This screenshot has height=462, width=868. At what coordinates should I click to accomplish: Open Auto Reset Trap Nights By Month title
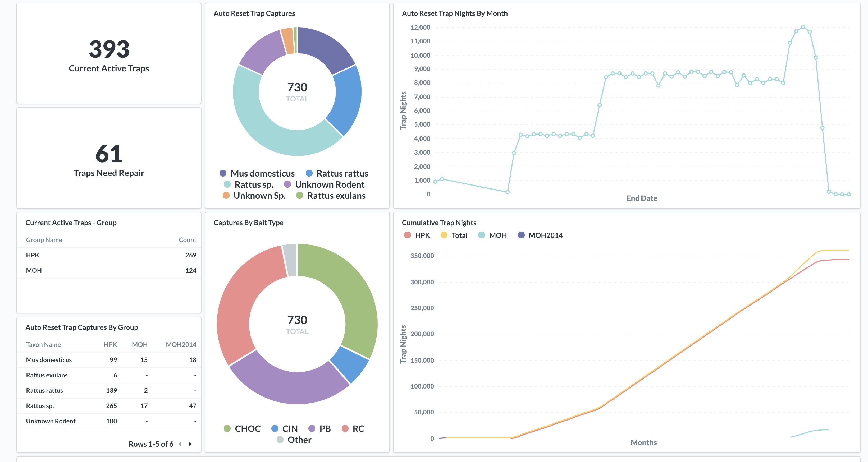pyautogui.click(x=455, y=13)
